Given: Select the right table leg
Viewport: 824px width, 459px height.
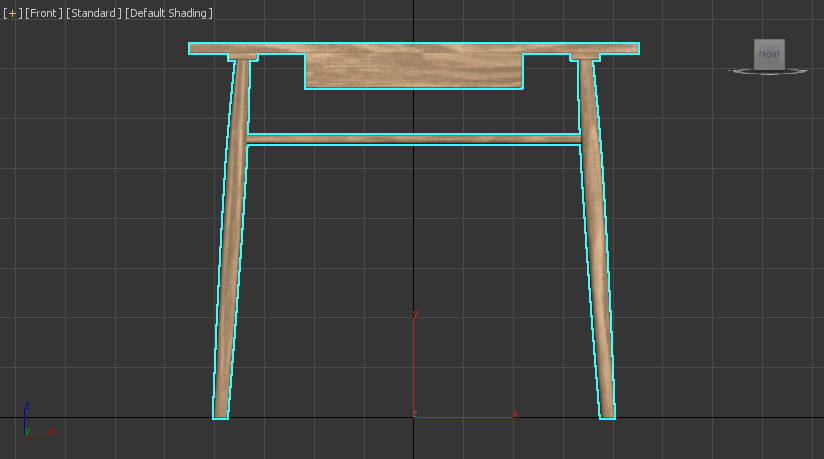Looking at the screenshot, I should [x=598, y=237].
